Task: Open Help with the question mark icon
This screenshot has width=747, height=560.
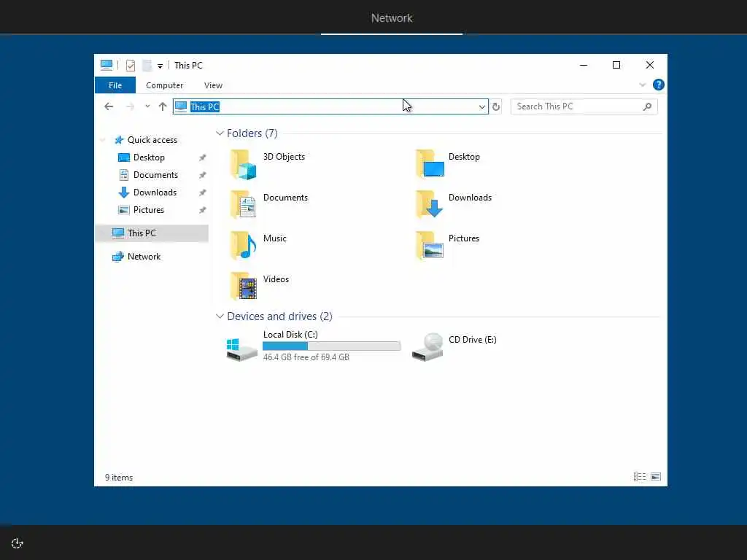Action: [x=659, y=85]
